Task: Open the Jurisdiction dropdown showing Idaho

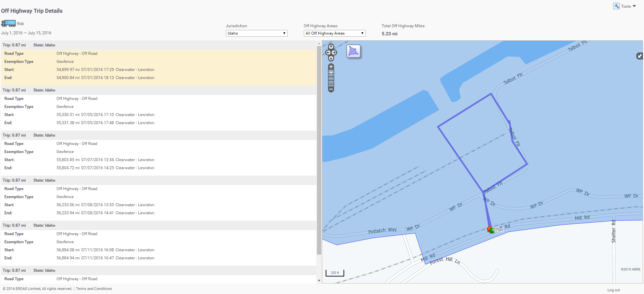Action: click(x=256, y=33)
